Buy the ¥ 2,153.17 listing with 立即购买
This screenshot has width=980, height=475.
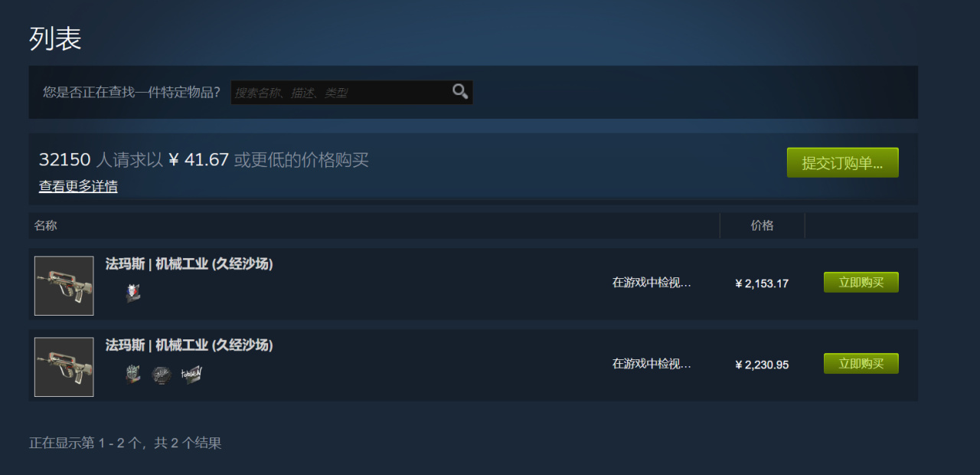(861, 282)
